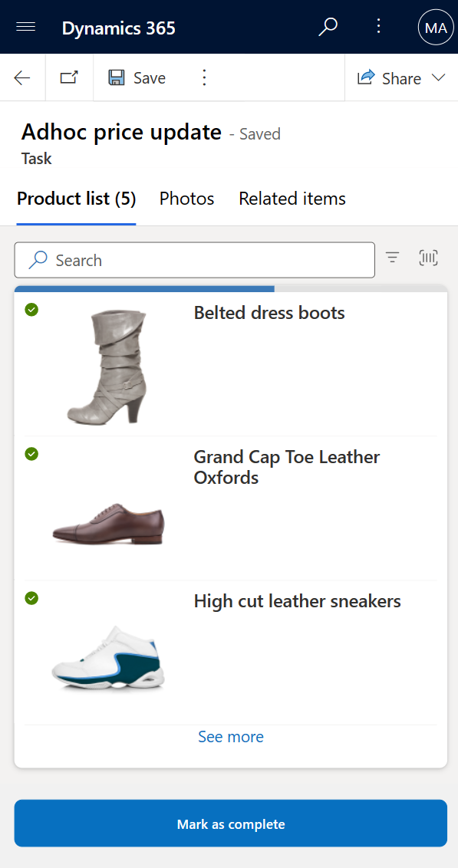Open record in new window icon
This screenshot has width=458, height=868.
pos(69,77)
